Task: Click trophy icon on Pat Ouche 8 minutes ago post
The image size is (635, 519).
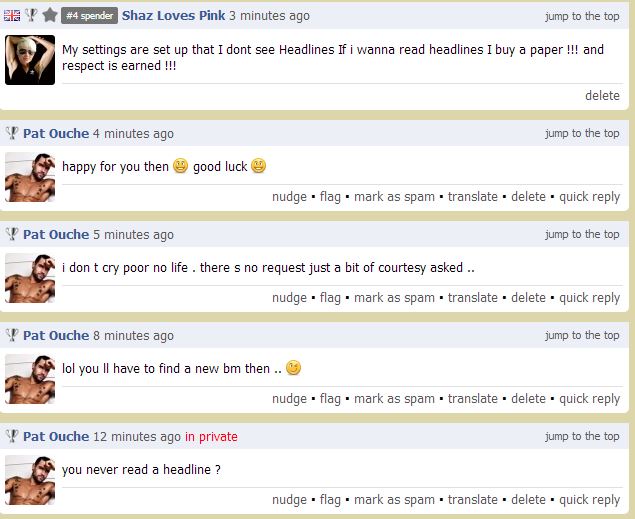Action: (12, 335)
